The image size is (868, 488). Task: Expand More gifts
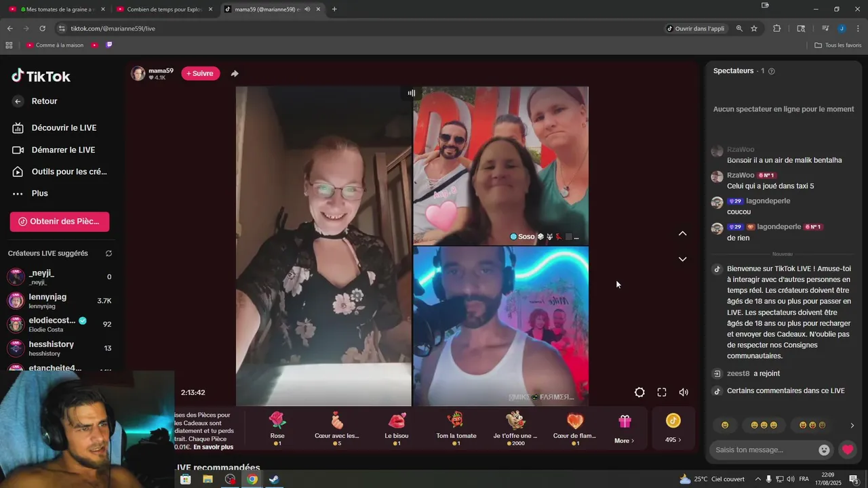click(x=625, y=428)
